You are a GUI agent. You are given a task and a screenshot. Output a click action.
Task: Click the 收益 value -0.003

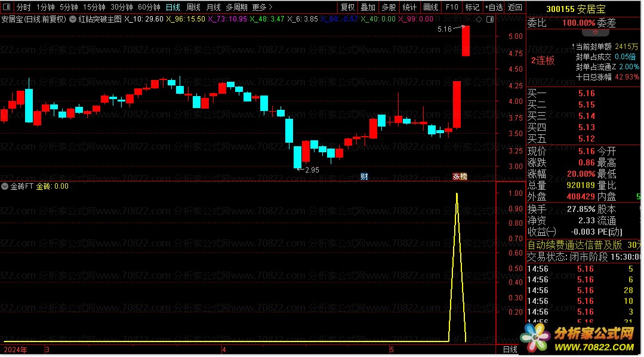pyautogui.click(x=583, y=232)
